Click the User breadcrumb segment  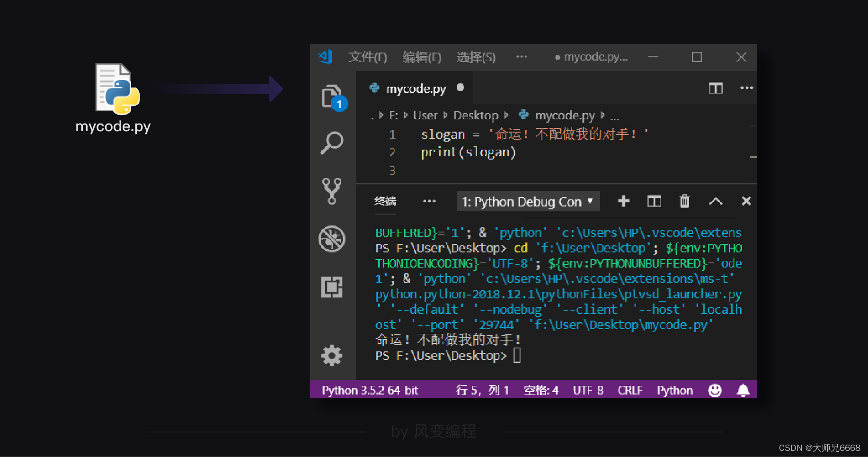point(425,116)
